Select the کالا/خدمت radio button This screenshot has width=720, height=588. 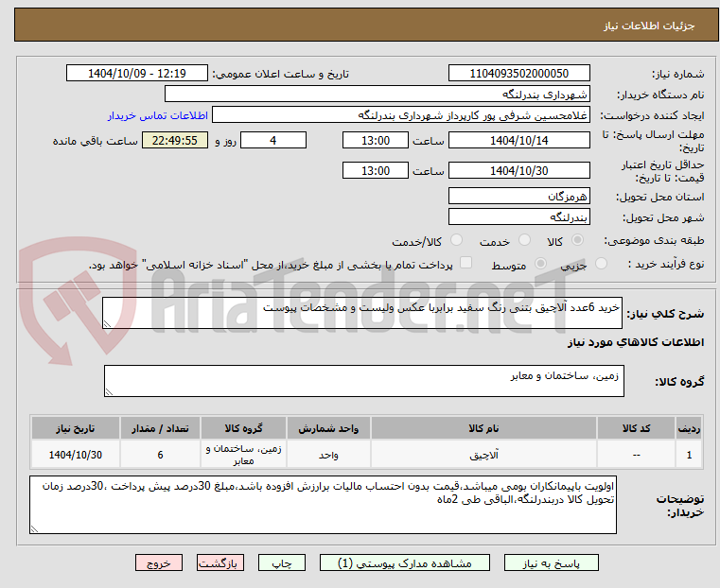[456, 240]
